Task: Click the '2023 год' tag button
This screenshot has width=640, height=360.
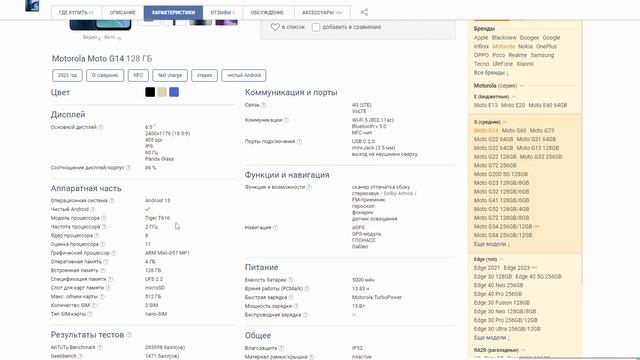Action: (x=67, y=76)
